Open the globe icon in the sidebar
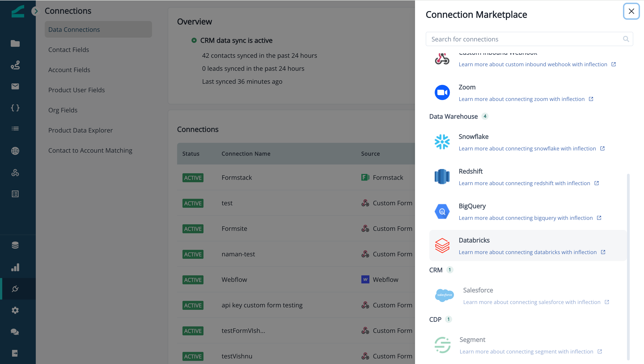 [x=15, y=151]
